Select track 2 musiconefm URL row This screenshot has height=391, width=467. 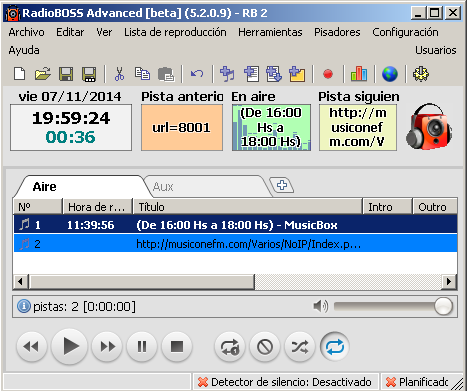(x=235, y=244)
